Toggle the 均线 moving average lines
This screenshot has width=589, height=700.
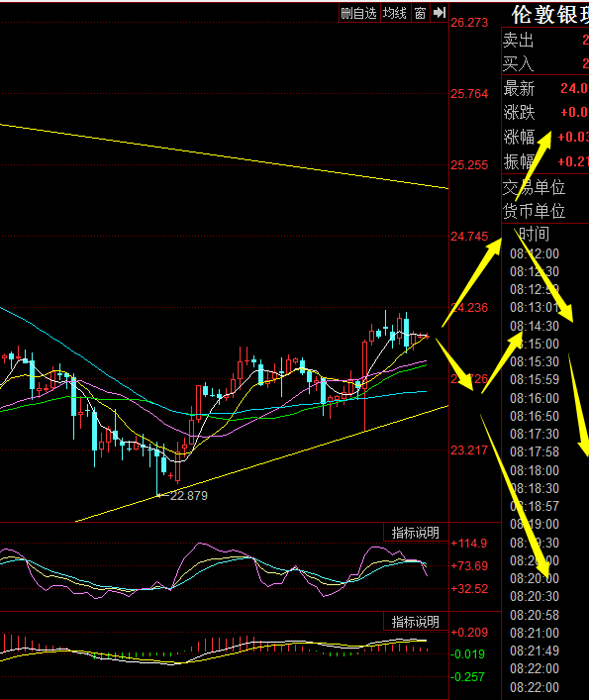point(395,14)
